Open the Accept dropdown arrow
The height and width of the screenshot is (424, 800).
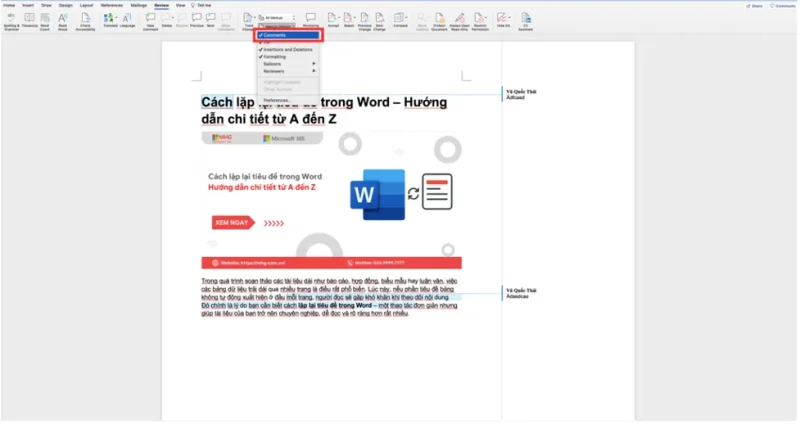[x=339, y=18]
